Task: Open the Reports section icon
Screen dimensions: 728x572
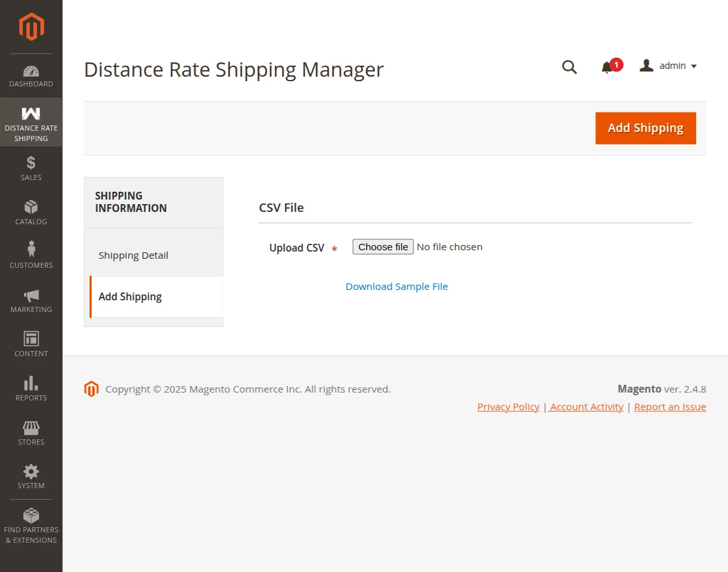Action: coord(31,387)
